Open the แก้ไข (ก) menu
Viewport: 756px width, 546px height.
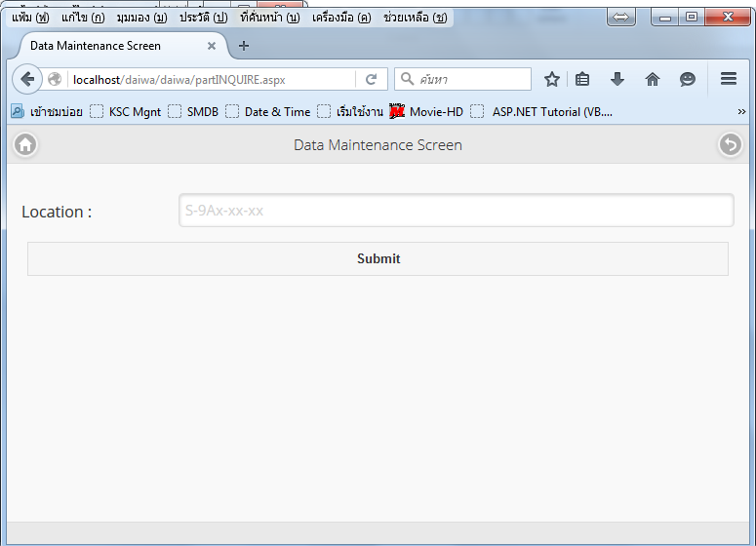[x=83, y=18]
